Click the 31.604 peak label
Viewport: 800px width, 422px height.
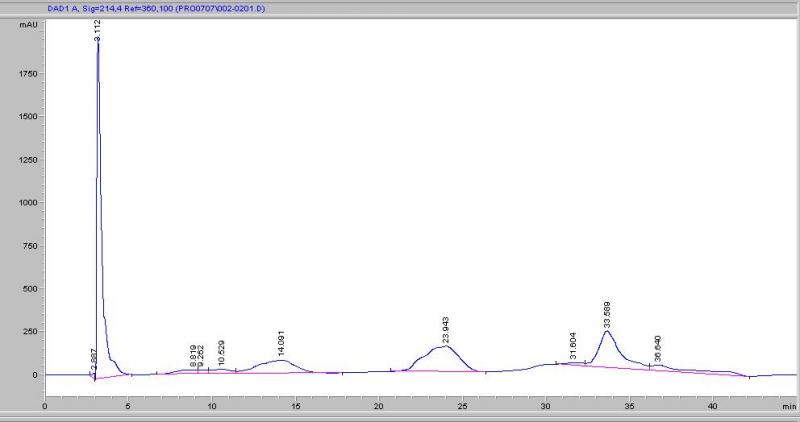[573, 345]
